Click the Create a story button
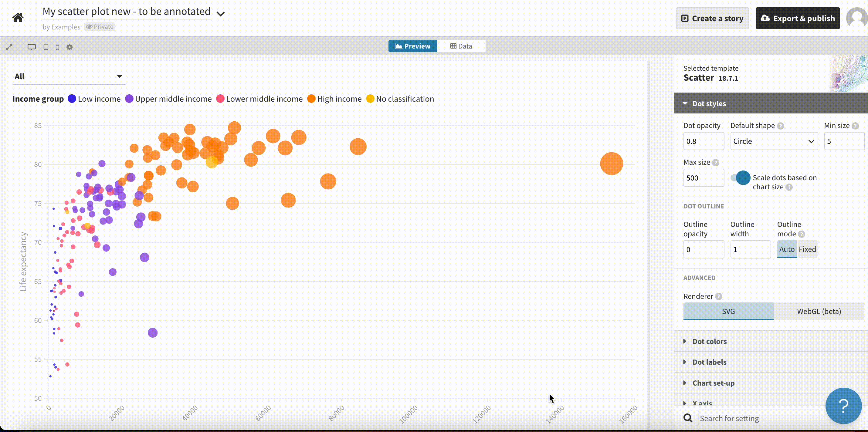The image size is (868, 432). 712,18
